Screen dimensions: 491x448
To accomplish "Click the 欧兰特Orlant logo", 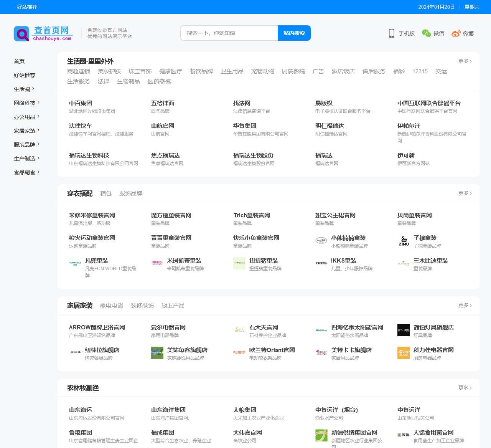I will point(239,353).
